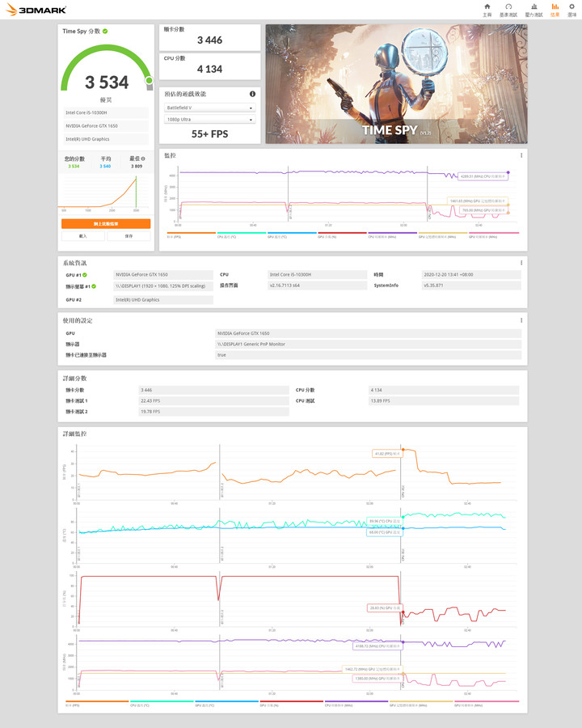Toggle the red GPU load legend in monitoring chart
The height and width of the screenshot is (728, 582).
tap(342, 235)
